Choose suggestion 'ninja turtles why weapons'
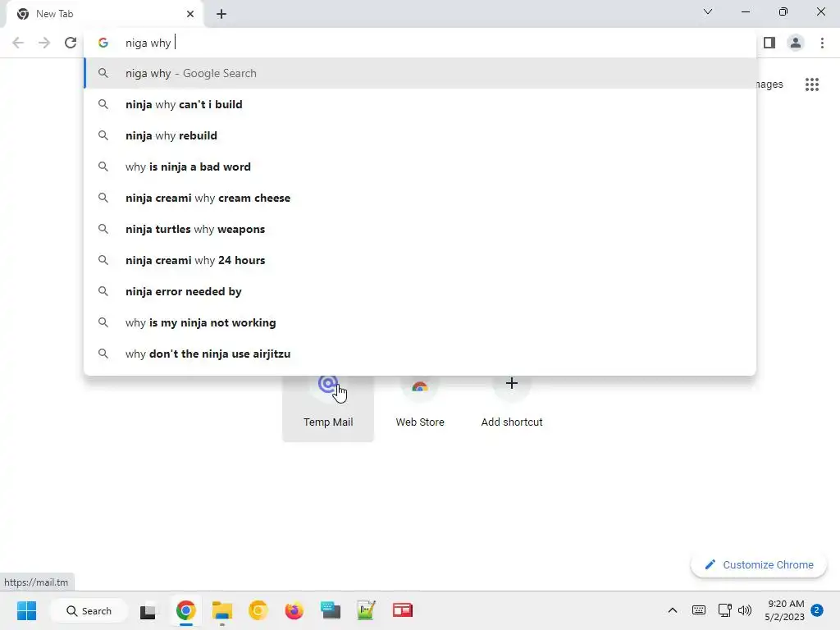Screen dimensions: 840x630 (x=420, y=229)
